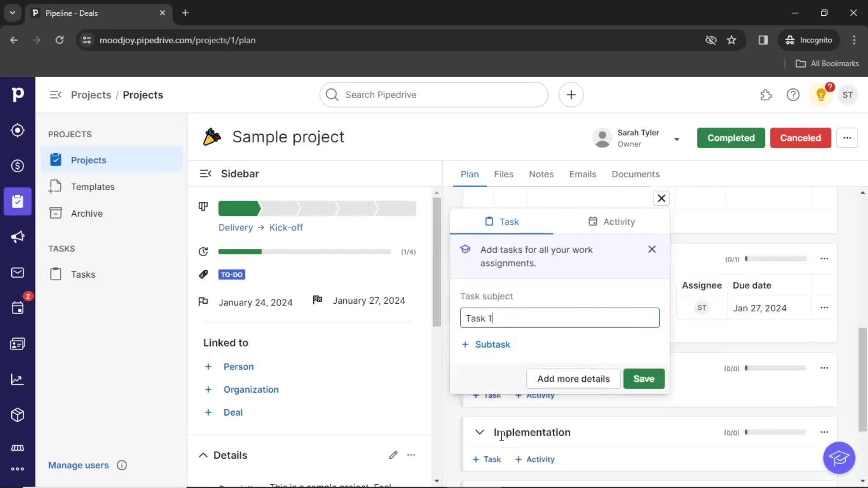
Task: Collapse the Implementation section expander
Action: 479,432
